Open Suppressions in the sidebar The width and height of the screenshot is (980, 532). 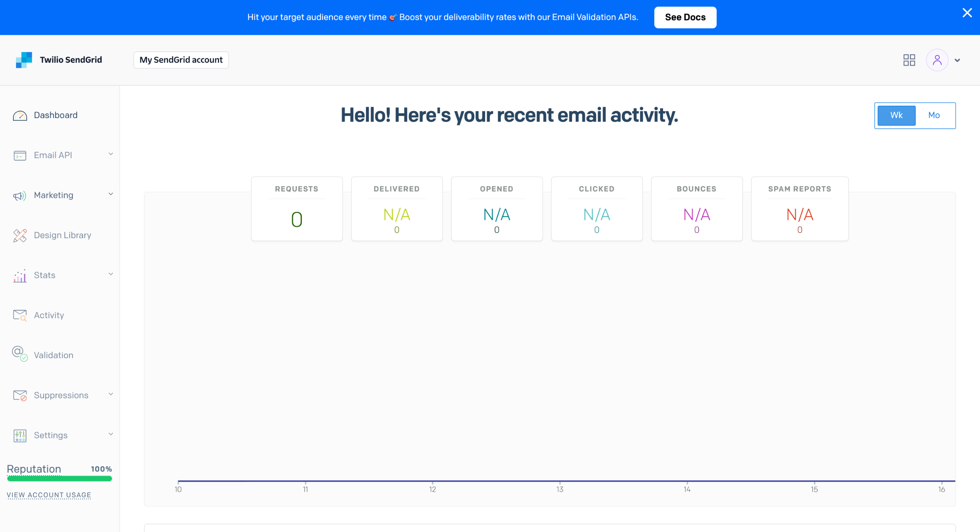[61, 395]
